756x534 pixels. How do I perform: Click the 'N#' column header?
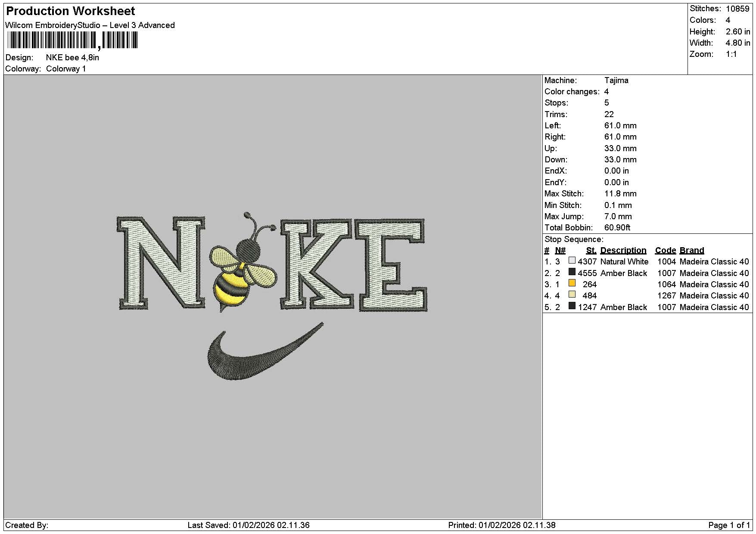(x=560, y=251)
